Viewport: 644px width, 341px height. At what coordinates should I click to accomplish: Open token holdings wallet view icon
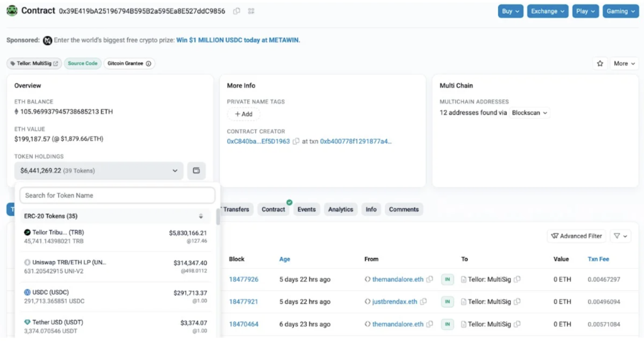coord(196,170)
